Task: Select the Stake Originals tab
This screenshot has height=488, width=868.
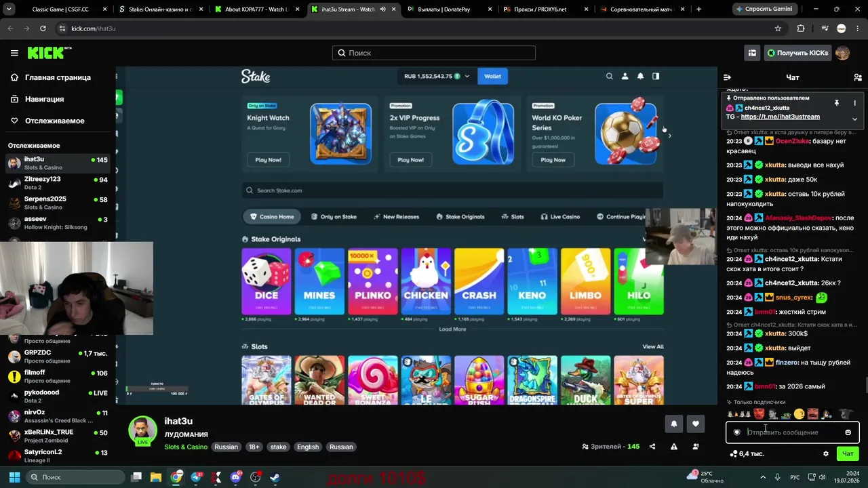Action: coord(460,217)
